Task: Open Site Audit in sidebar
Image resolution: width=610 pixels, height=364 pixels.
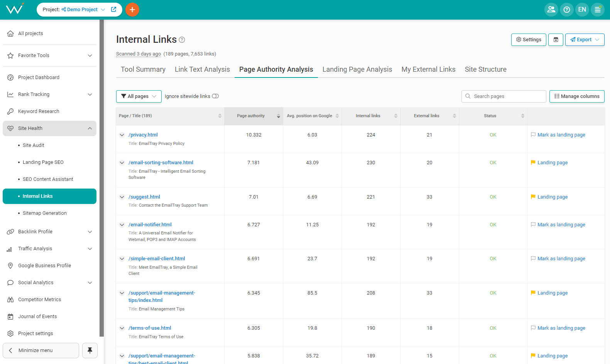Action: 34,145
